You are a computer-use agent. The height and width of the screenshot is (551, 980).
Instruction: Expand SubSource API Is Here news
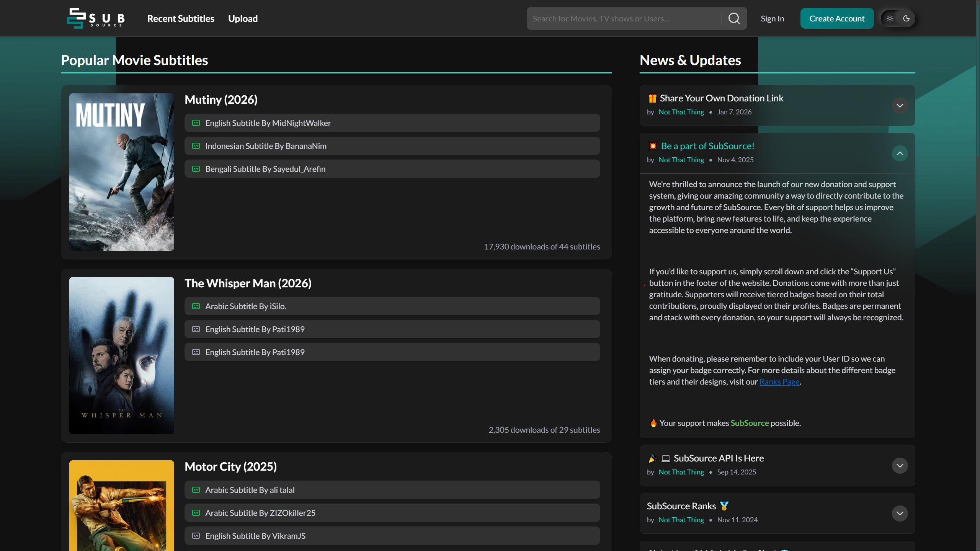(900, 466)
